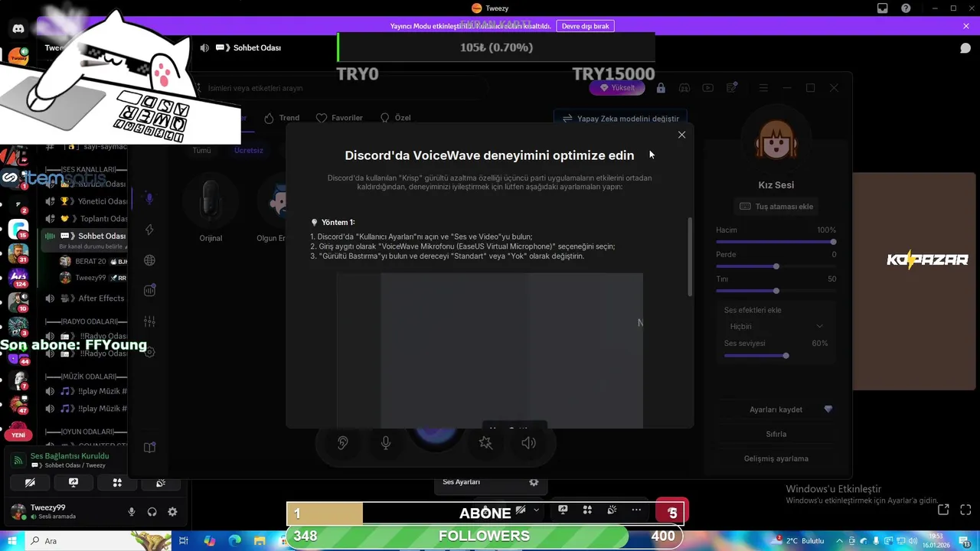This screenshot has height=551, width=980.
Task: Open the chat bubble icon in Discord
Action: click(x=965, y=48)
